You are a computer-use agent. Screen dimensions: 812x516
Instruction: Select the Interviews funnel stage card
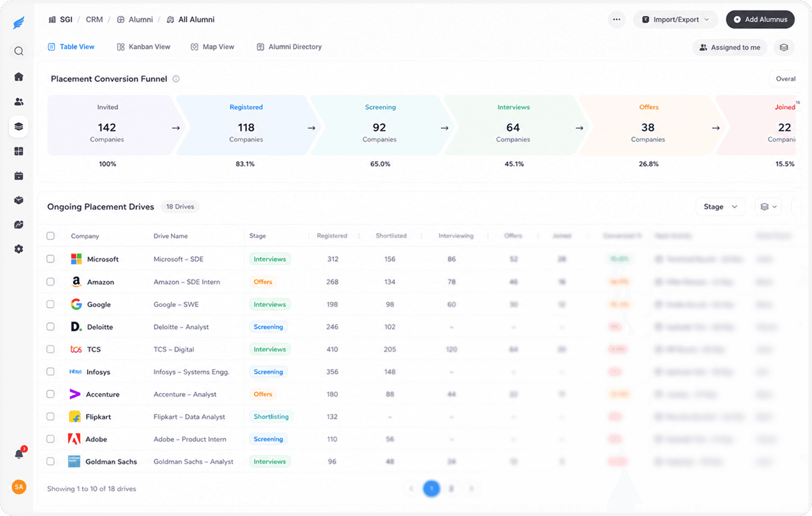[513, 125]
